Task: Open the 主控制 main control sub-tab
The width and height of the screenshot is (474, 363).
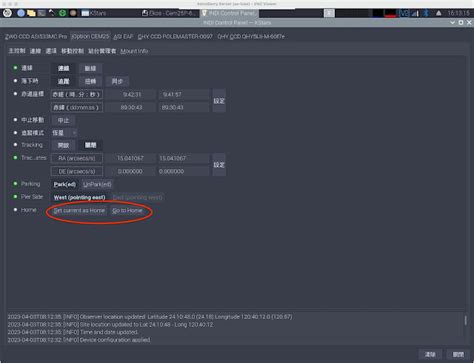Action: (17, 51)
